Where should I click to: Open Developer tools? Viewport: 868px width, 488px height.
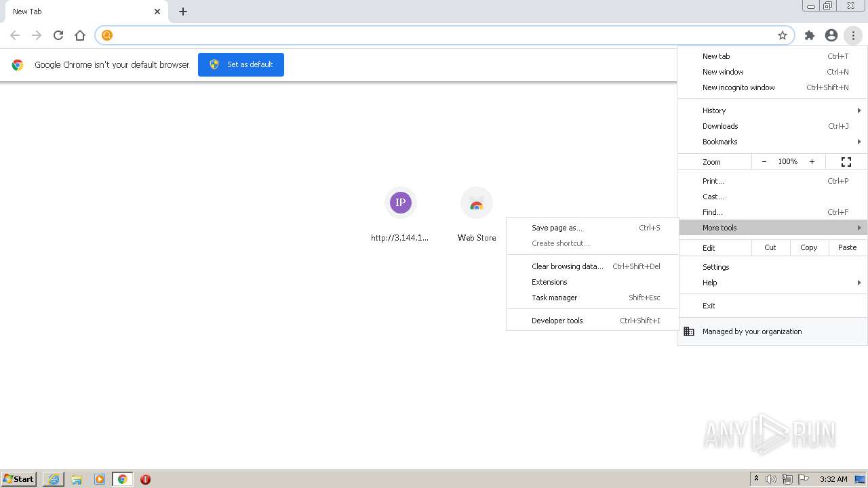pos(592,321)
